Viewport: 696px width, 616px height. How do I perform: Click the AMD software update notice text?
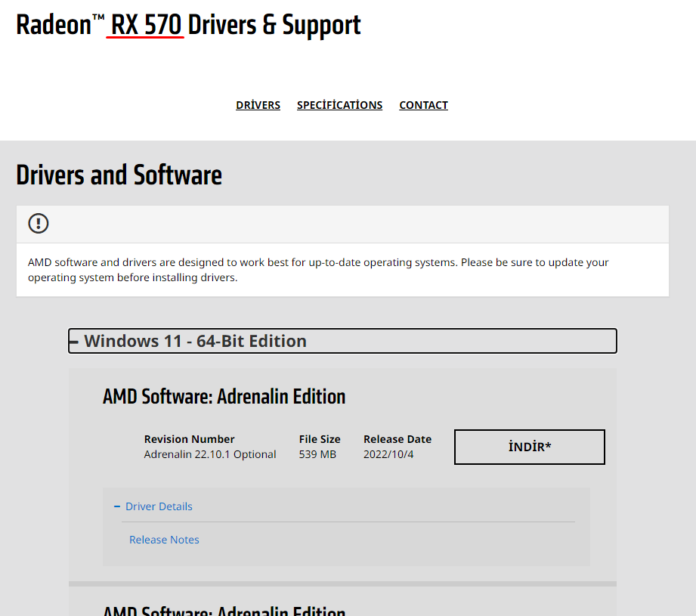(x=318, y=270)
